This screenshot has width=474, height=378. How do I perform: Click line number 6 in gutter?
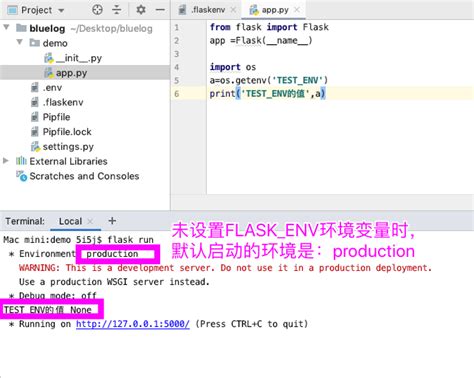[177, 94]
